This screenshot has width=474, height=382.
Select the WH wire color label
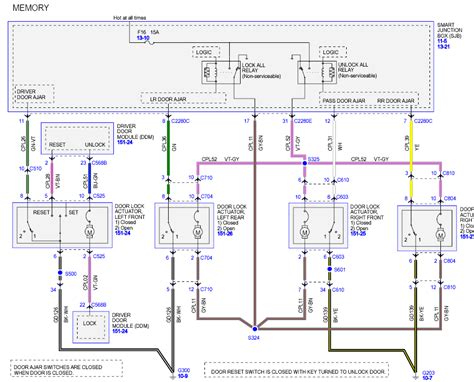pos(340,146)
